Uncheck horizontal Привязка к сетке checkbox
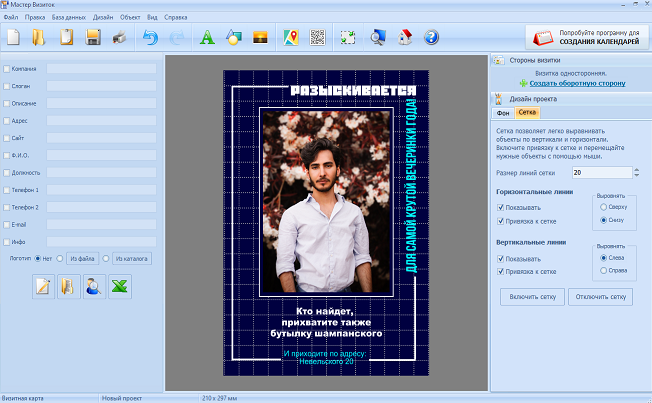Image resolution: width=652 pixels, height=403 pixels. (x=501, y=221)
